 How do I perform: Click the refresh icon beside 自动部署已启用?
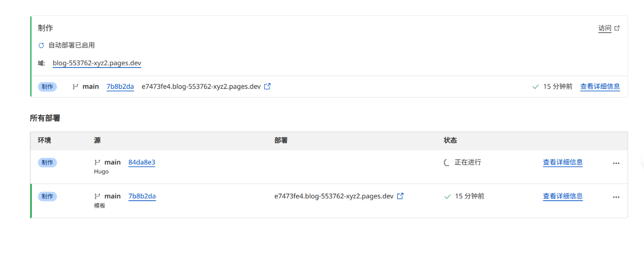41,46
